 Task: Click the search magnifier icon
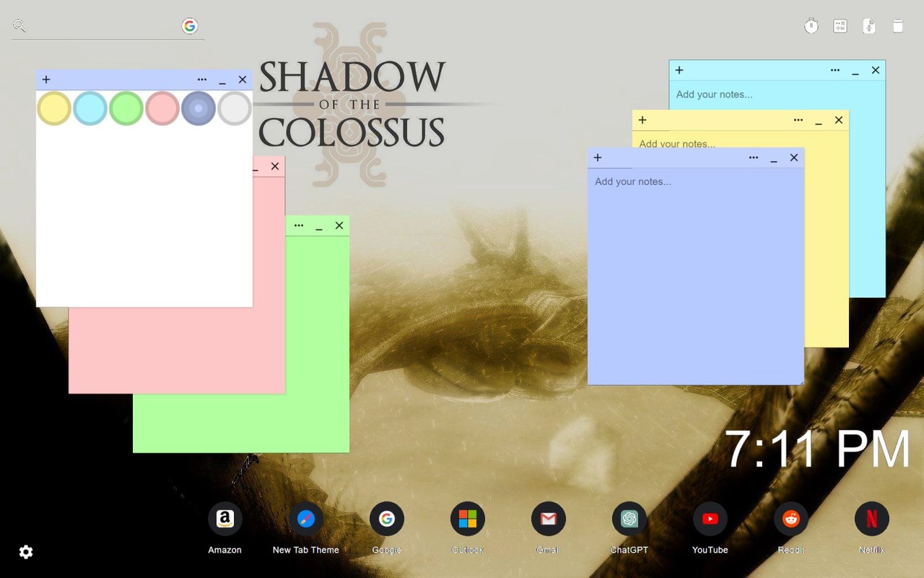click(x=19, y=26)
